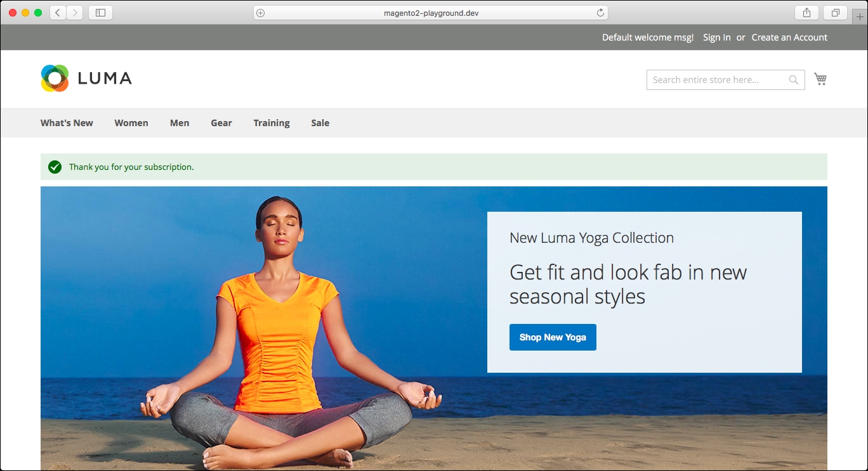Click the Safari back arrow button
This screenshot has width=868, height=471.
58,13
